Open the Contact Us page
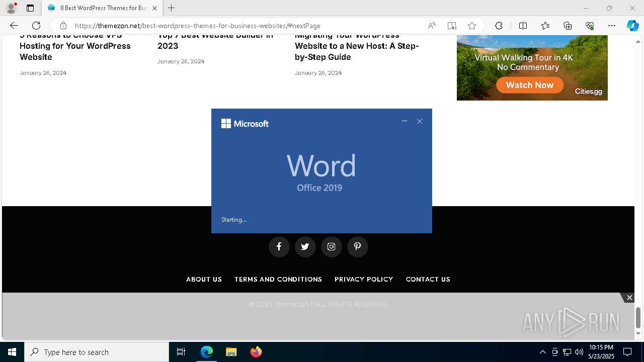Image resolution: width=644 pixels, height=362 pixels. [428, 279]
